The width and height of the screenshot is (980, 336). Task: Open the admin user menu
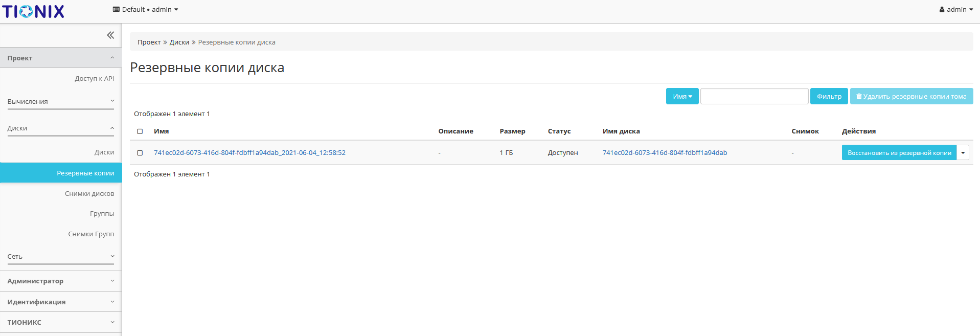pyautogui.click(x=956, y=10)
